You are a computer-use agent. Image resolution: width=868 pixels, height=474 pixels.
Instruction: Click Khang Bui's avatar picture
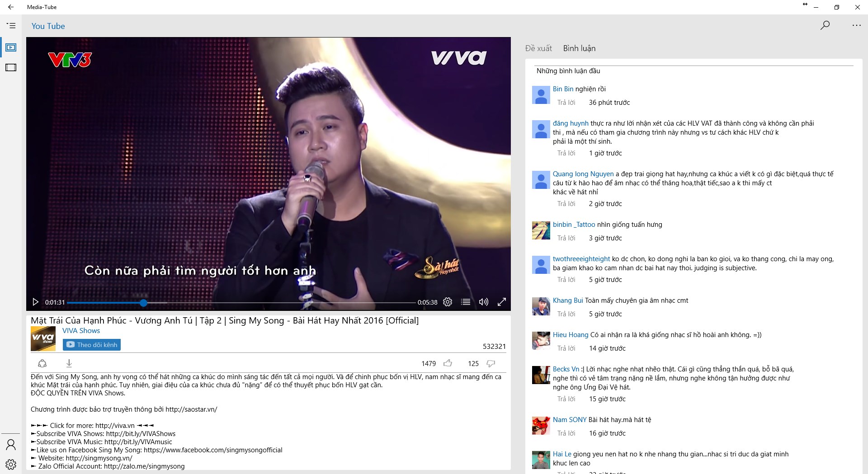(541, 306)
